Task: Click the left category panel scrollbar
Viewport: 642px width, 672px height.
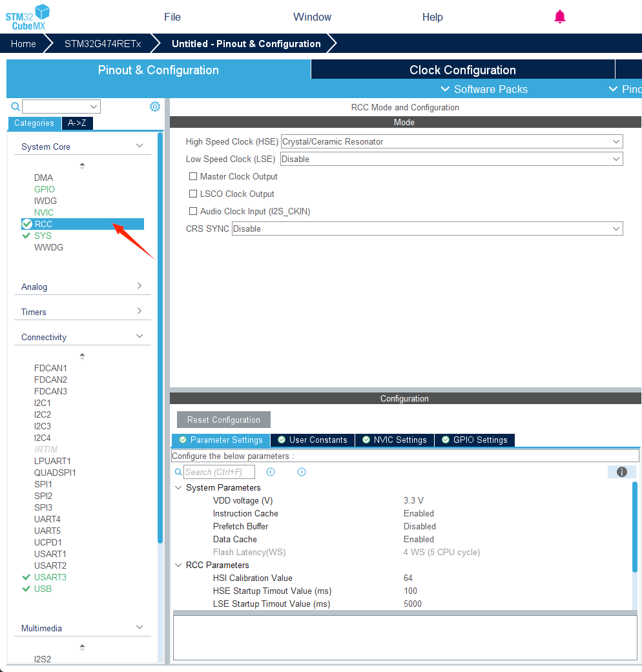Action: [160, 338]
